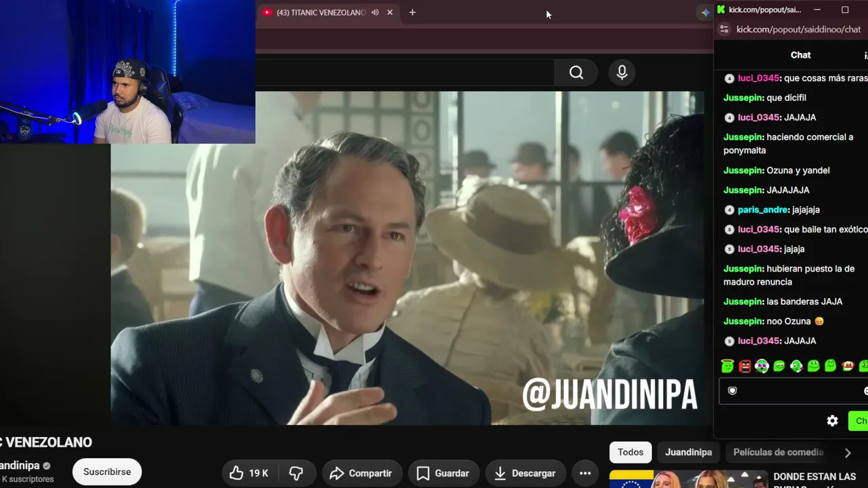The height and width of the screenshot is (488, 868).
Task: Maximize the Kick popout chat window
Action: point(845,9)
